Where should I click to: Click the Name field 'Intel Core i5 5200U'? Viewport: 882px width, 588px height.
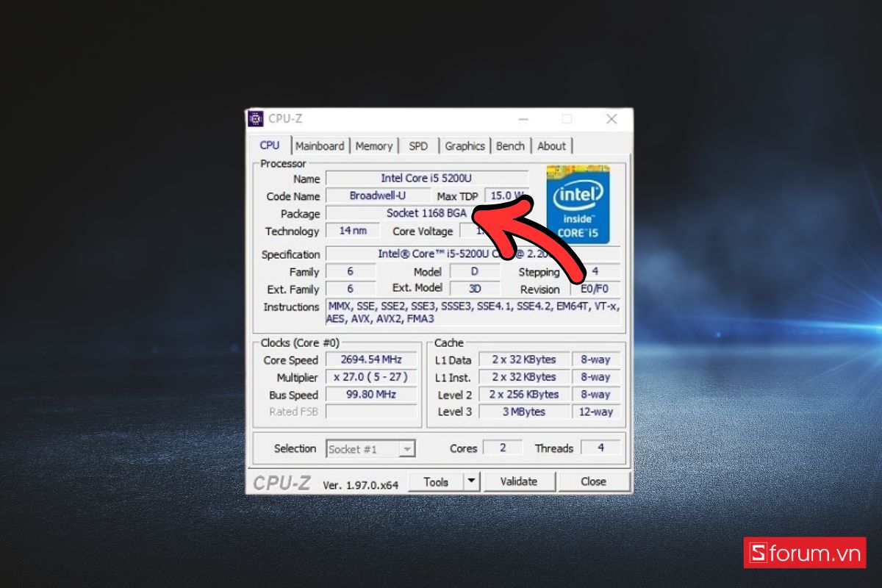coord(427,178)
